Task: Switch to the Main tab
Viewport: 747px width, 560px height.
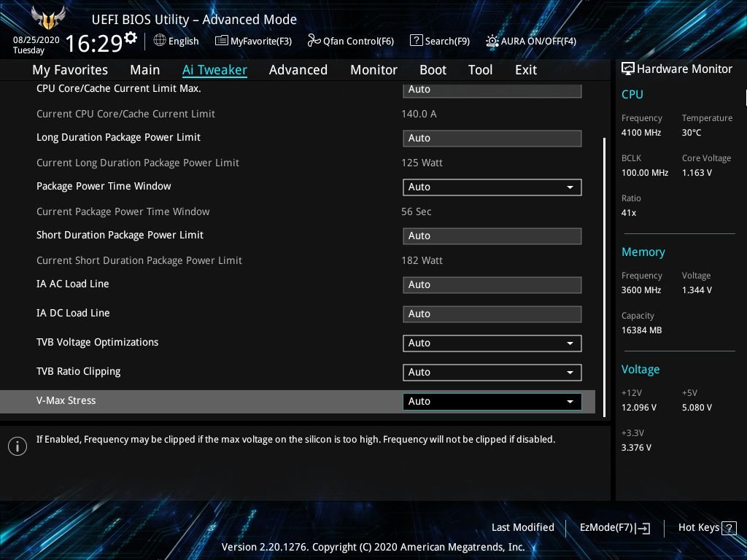Action: [x=145, y=70]
